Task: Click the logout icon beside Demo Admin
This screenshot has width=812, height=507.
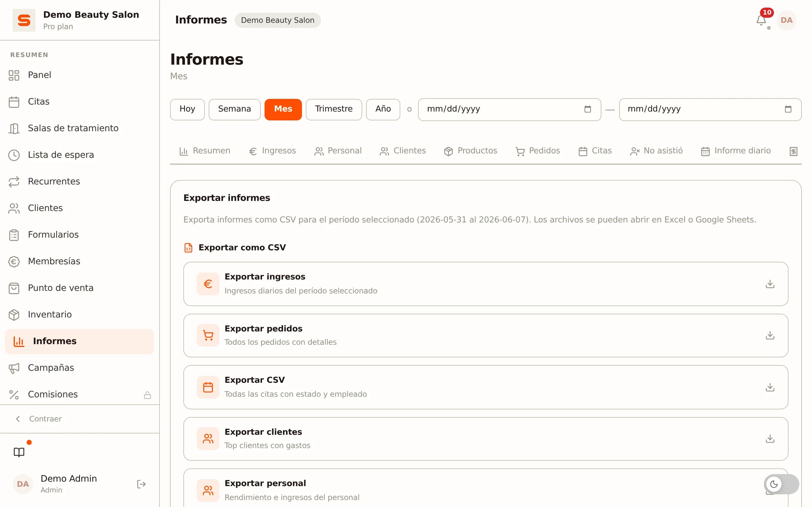Action: pyautogui.click(x=141, y=484)
